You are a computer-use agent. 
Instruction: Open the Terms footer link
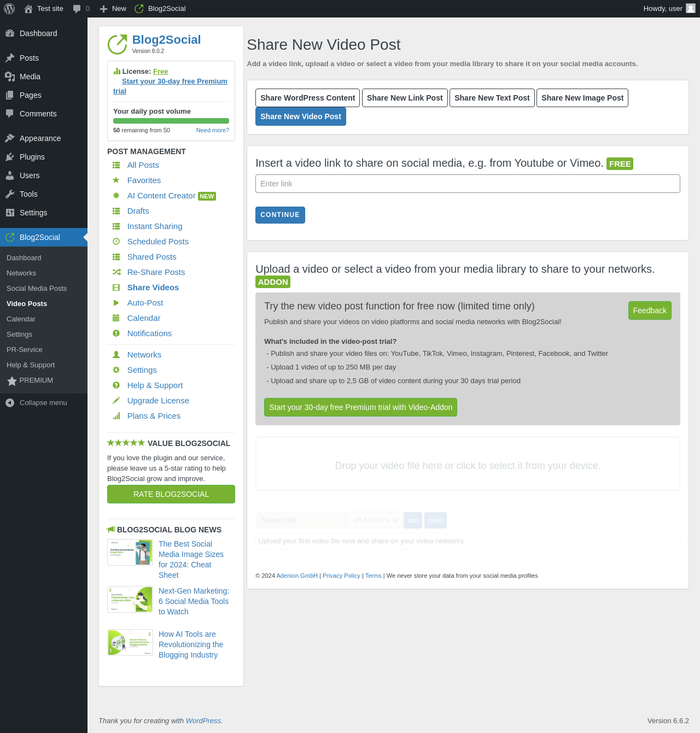[x=374, y=576]
